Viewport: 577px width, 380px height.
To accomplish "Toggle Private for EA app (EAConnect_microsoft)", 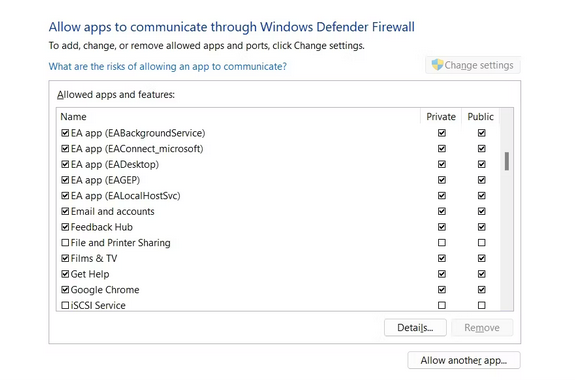I will click(x=442, y=149).
